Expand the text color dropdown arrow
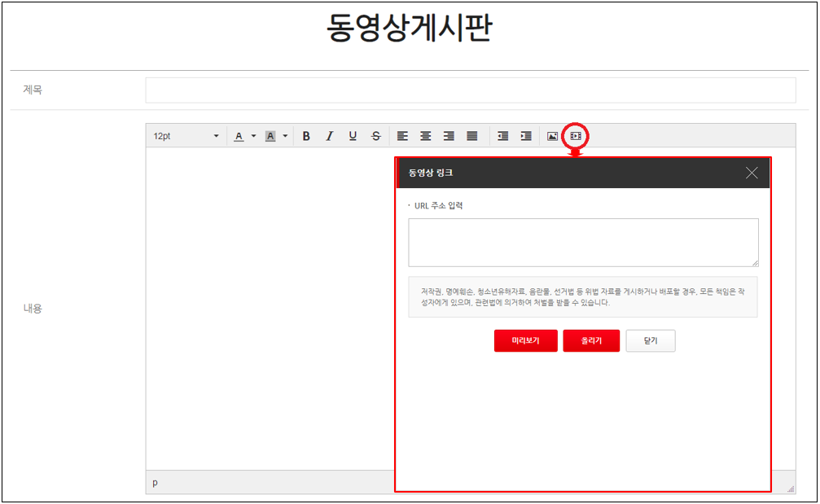820x504 pixels. pyautogui.click(x=253, y=136)
